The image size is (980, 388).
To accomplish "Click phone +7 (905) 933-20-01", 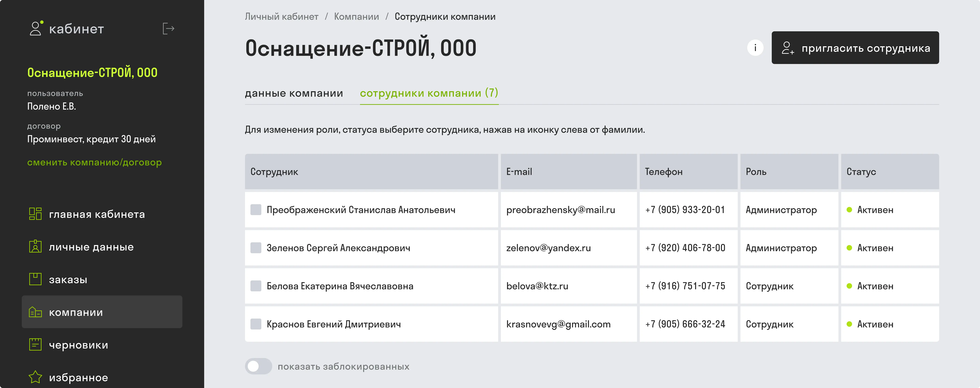I will pyautogui.click(x=685, y=210).
